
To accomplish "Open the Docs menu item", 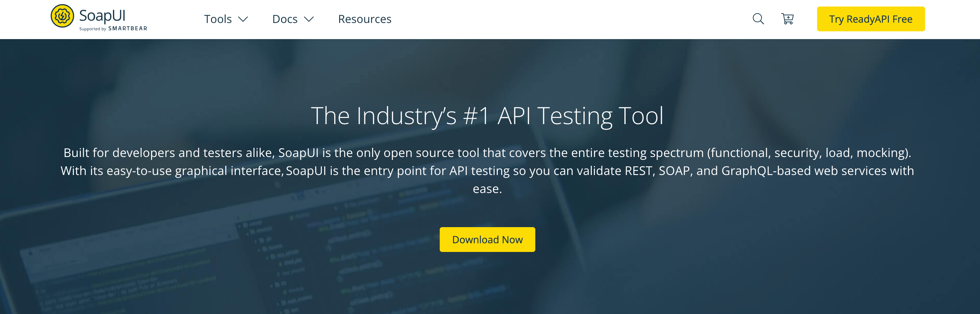I will tap(285, 19).
